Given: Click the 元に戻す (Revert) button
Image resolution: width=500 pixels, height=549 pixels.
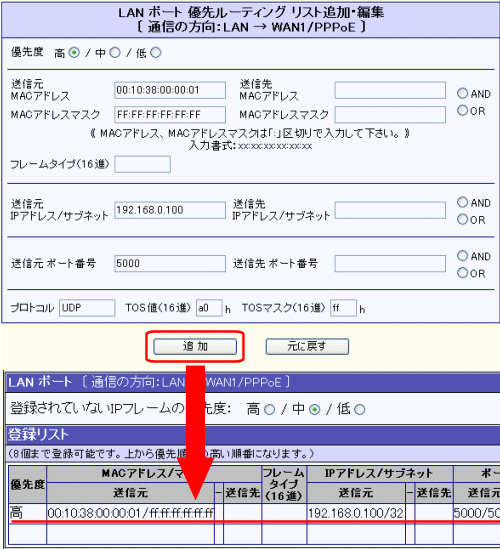Looking at the screenshot, I should pyautogui.click(x=307, y=347).
